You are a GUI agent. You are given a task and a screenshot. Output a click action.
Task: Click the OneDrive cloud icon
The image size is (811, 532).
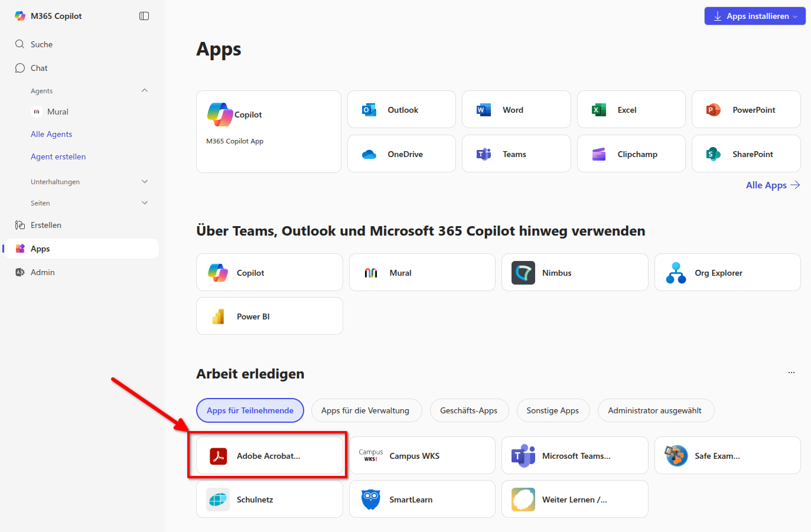[x=369, y=154]
